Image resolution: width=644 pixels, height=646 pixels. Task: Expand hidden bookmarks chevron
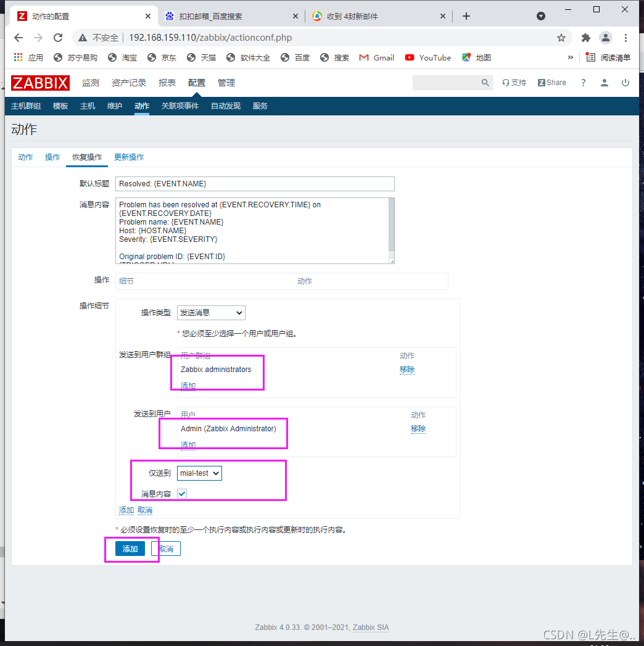(x=571, y=57)
